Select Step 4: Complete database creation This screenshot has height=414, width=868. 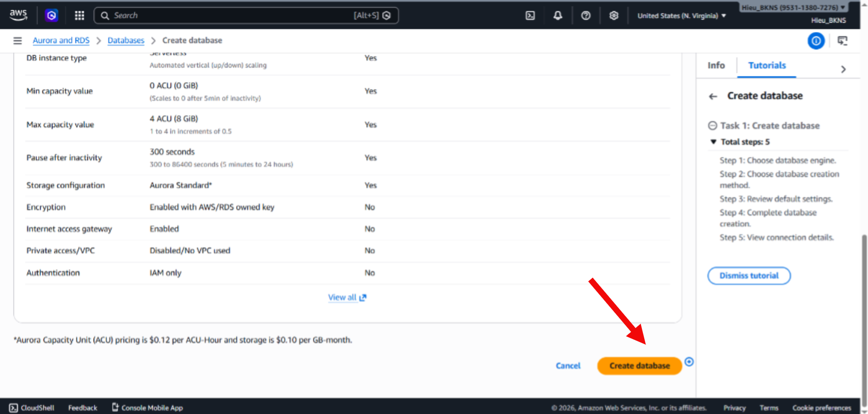tap(768, 218)
